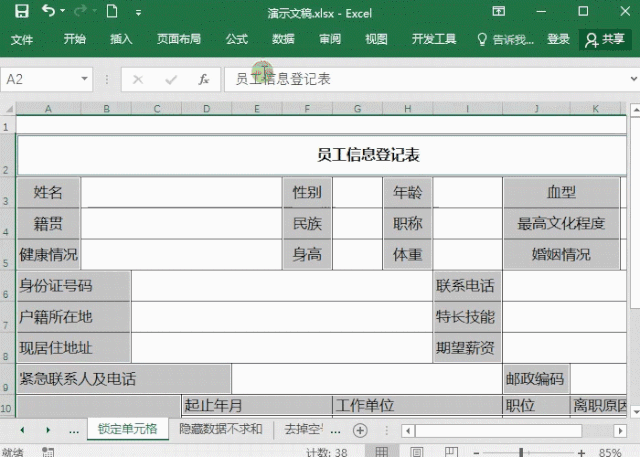Click the 性别 label cell
The width and height of the screenshot is (640, 457).
point(307,192)
